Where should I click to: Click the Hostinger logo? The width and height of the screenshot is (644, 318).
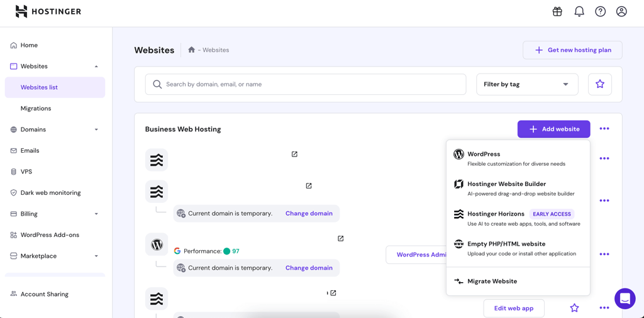coord(48,11)
